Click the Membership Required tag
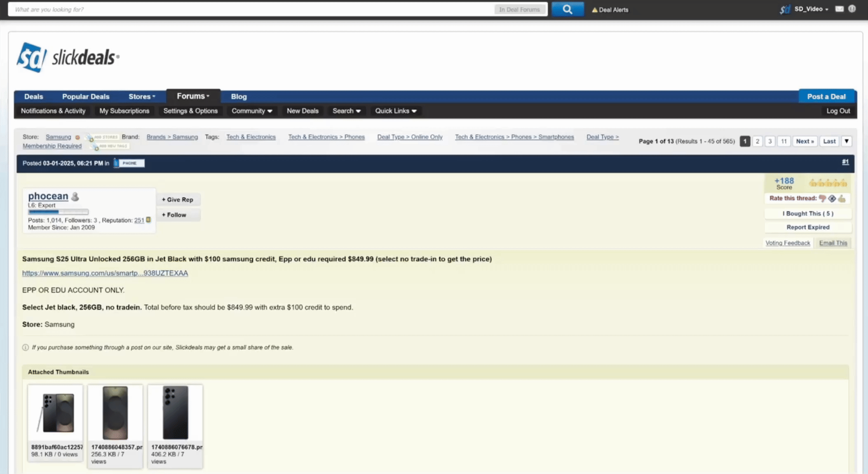The height and width of the screenshot is (474, 868). point(52,146)
